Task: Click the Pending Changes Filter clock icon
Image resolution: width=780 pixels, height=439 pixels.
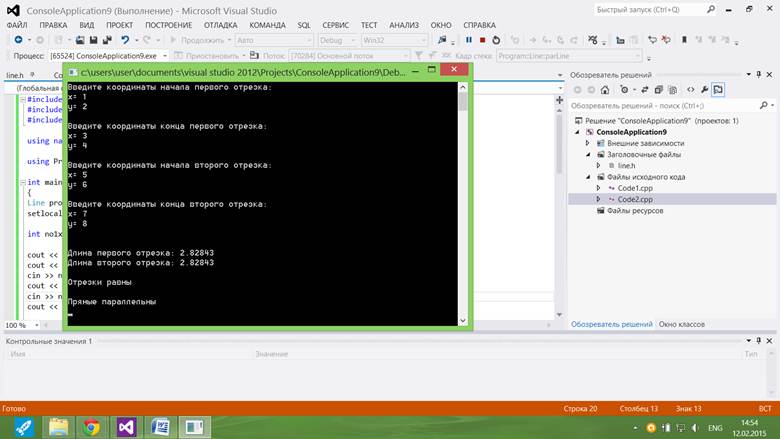Action: tap(624, 89)
